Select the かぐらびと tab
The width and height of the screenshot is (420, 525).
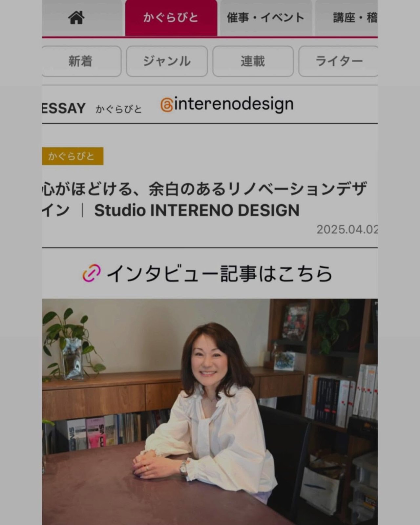pyautogui.click(x=171, y=17)
